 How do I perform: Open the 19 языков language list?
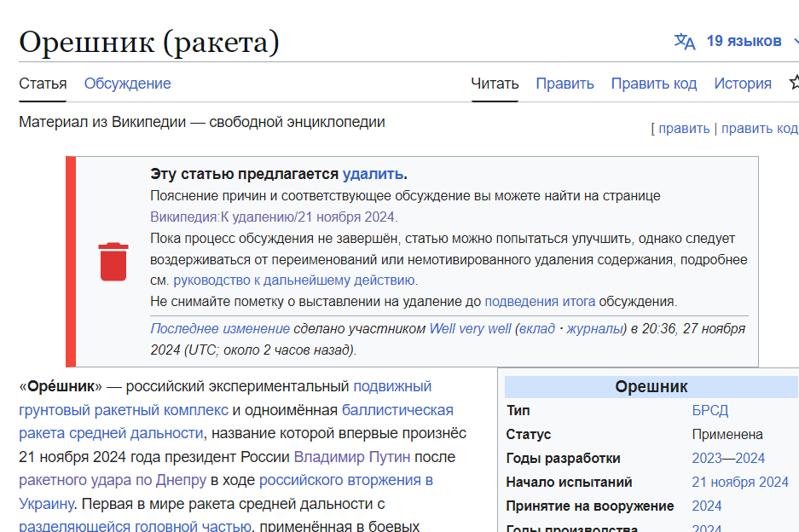pos(744,41)
